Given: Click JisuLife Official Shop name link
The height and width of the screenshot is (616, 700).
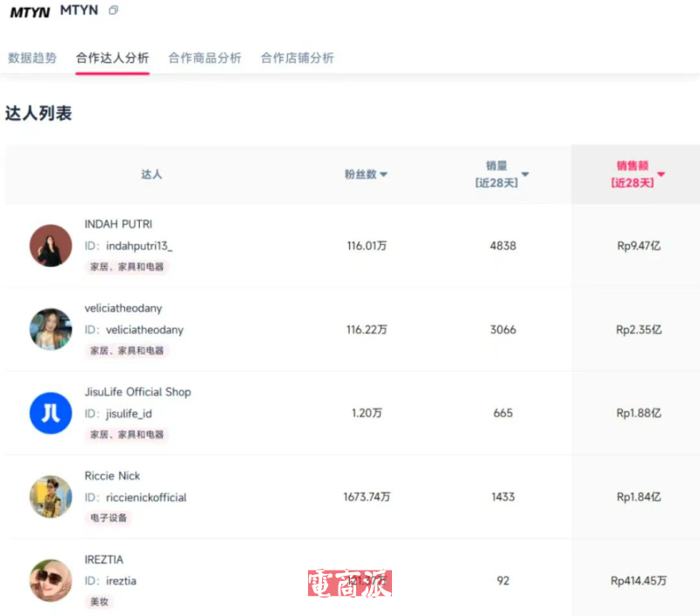Looking at the screenshot, I should (137, 392).
